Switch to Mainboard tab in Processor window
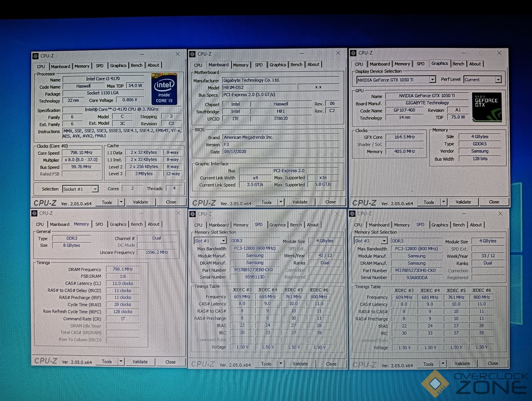 [x=60, y=66]
